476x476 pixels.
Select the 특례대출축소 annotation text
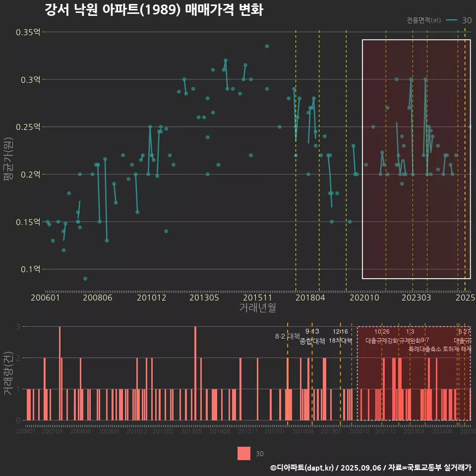click(x=425, y=349)
